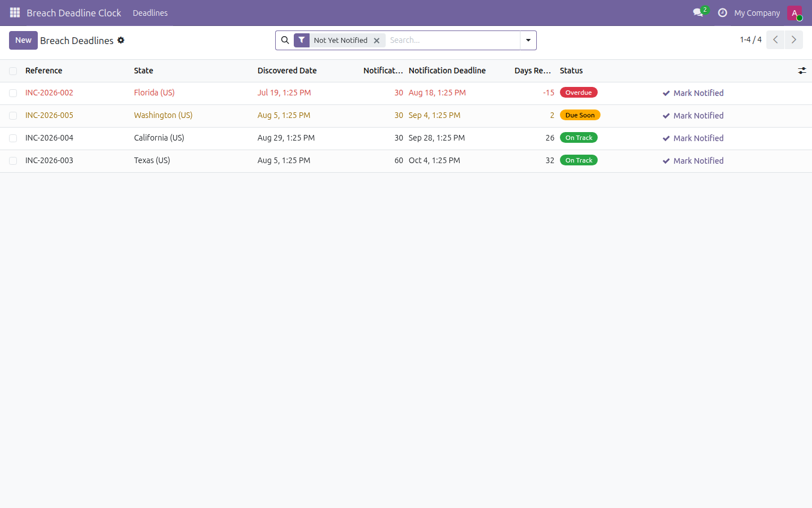This screenshot has height=508, width=812.
Task: Sort by Status column header
Action: pos(571,71)
